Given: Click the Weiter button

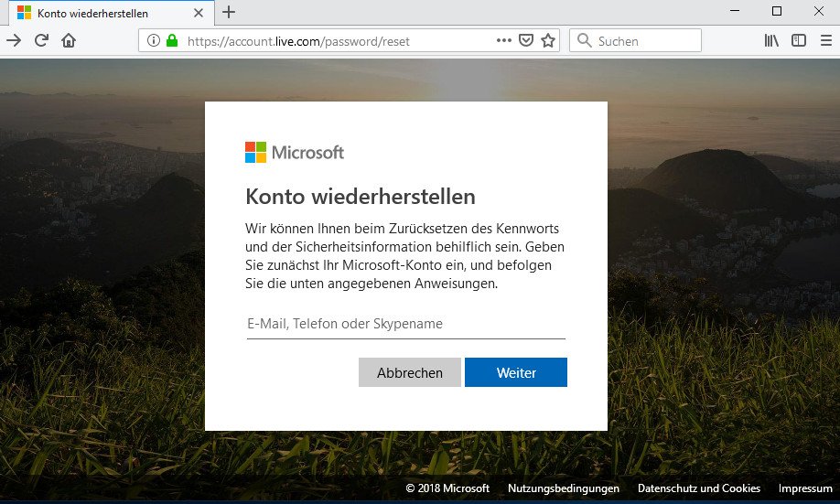Looking at the screenshot, I should 516,372.
